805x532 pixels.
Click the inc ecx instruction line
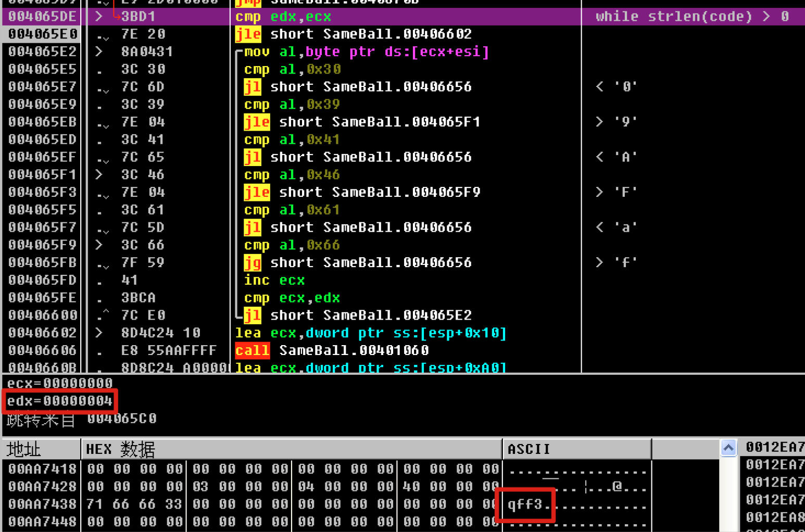pos(274,280)
